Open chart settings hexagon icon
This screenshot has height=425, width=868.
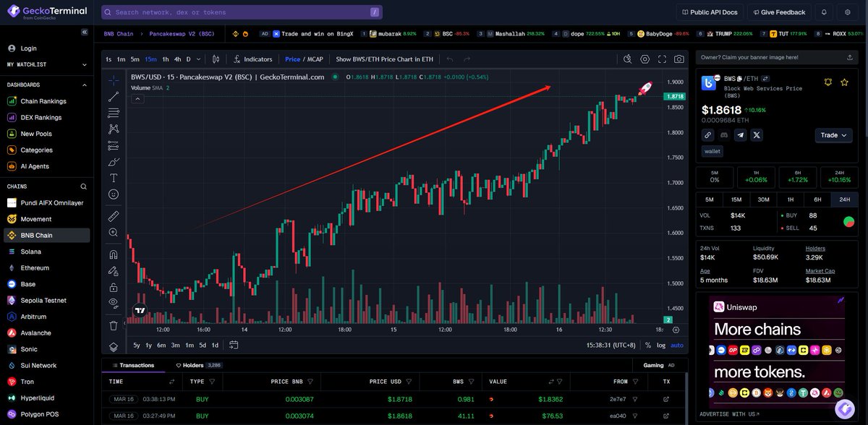[644, 59]
